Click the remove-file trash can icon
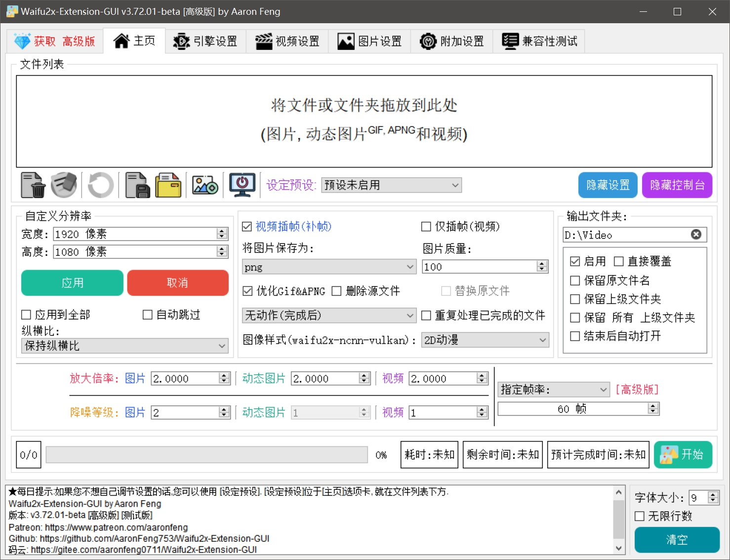The width and height of the screenshot is (730, 560). click(x=33, y=185)
